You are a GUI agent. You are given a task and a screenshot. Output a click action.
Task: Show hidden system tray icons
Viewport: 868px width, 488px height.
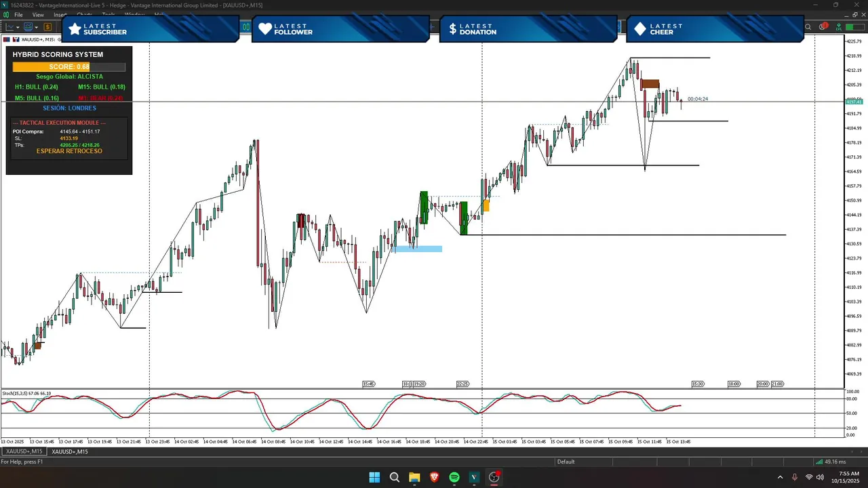780,477
